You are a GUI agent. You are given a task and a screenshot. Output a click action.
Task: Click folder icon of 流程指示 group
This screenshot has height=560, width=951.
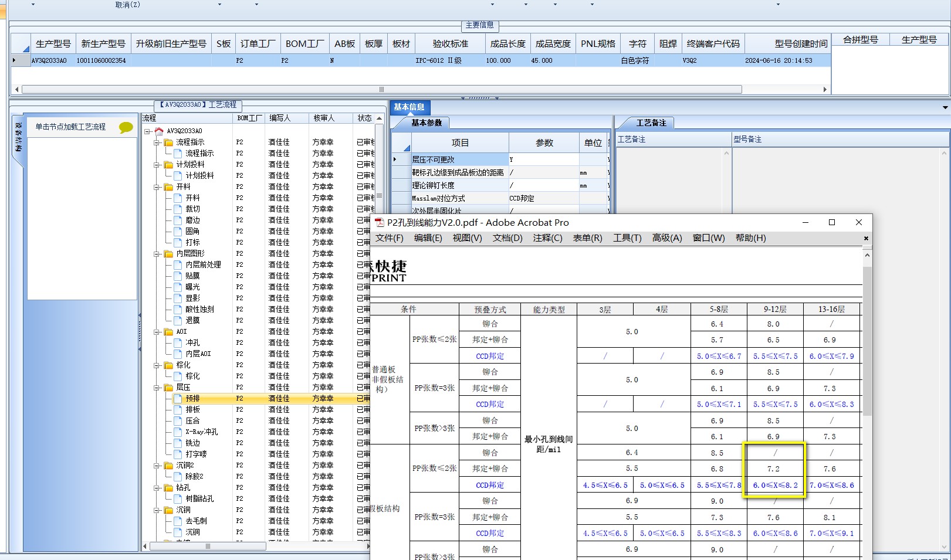pos(169,142)
